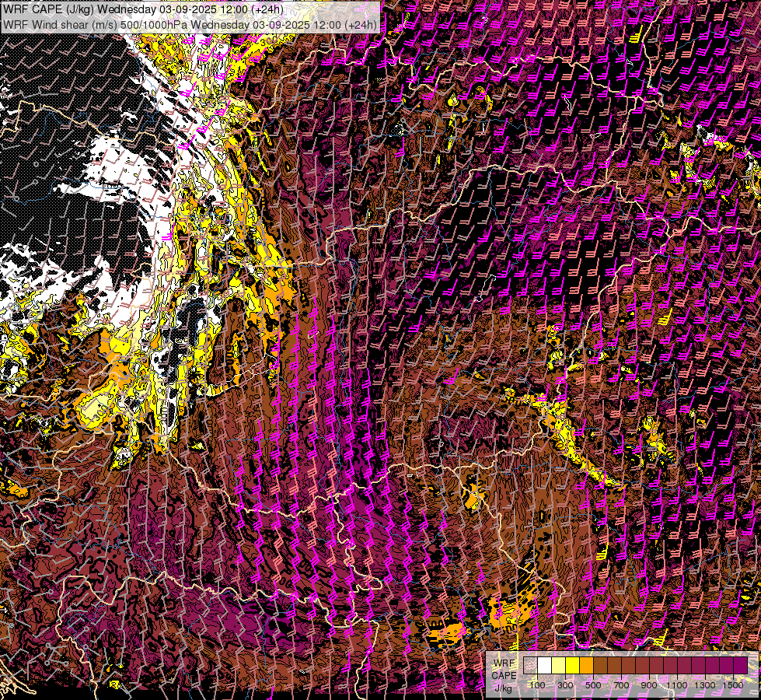This screenshot has height=700, width=761.
Task: Click the 100 legend tick label
Action: pos(537,685)
